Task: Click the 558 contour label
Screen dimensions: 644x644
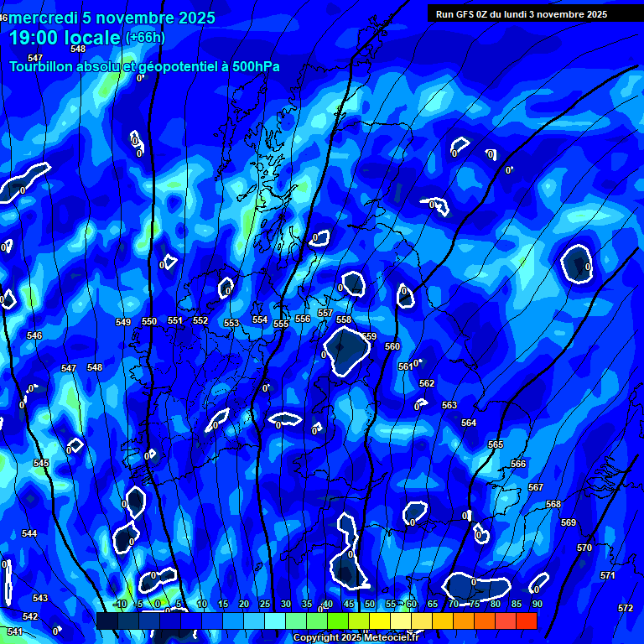Action: (x=344, y=319)
